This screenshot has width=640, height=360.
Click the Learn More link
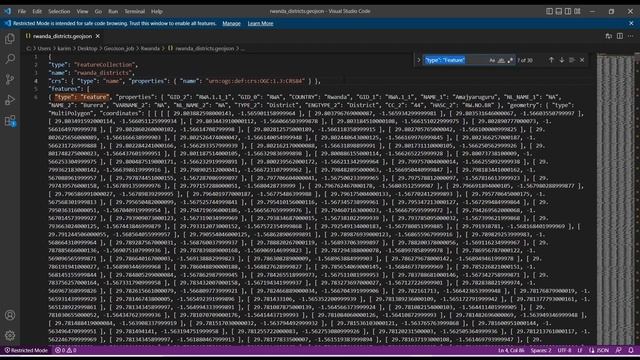click(x=260, y=23)
